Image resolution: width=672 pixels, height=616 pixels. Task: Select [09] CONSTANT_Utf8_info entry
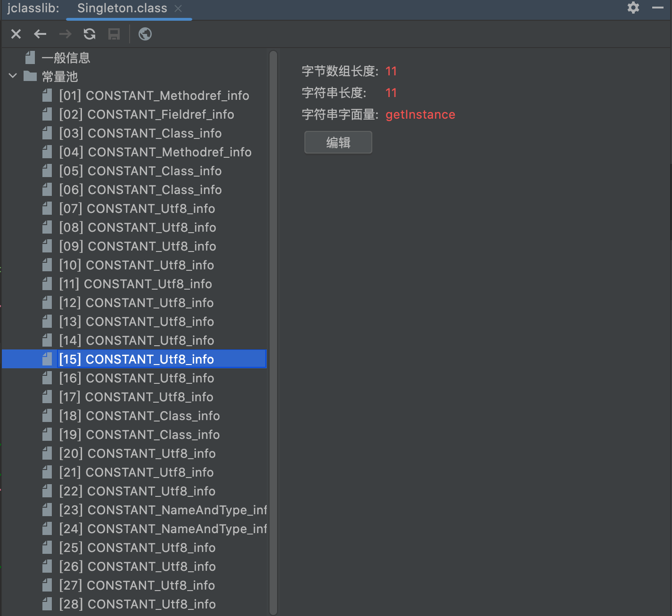[138, 246]
